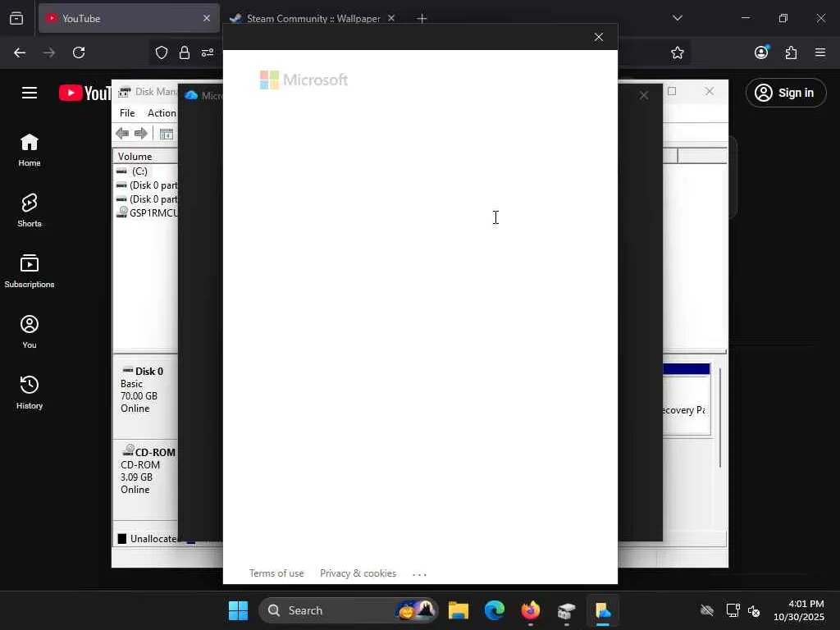Sort by Volume column header

[x=145, y=157]
